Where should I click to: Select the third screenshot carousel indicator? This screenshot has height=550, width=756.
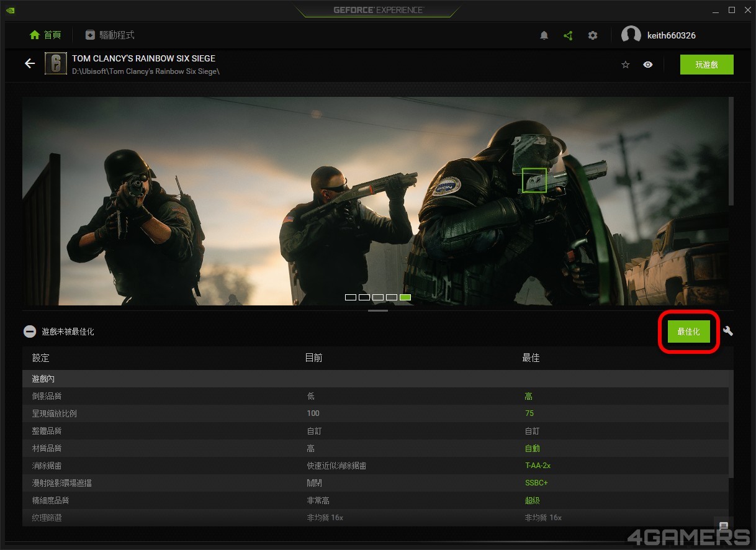point(378,297)
